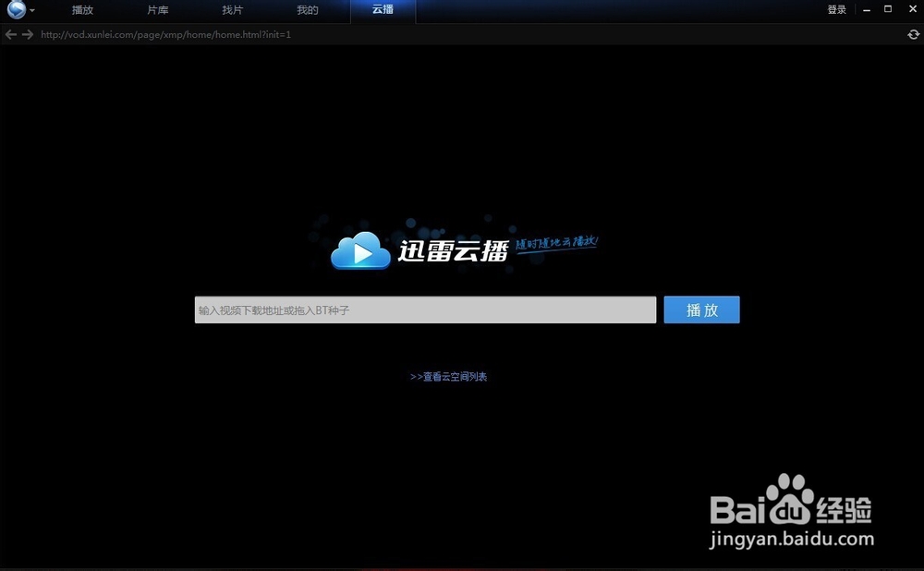The height and width of the screenshot is (571, 924).
Task: Click the vod.xunlei.com address bar
Action: click(165, 35)
